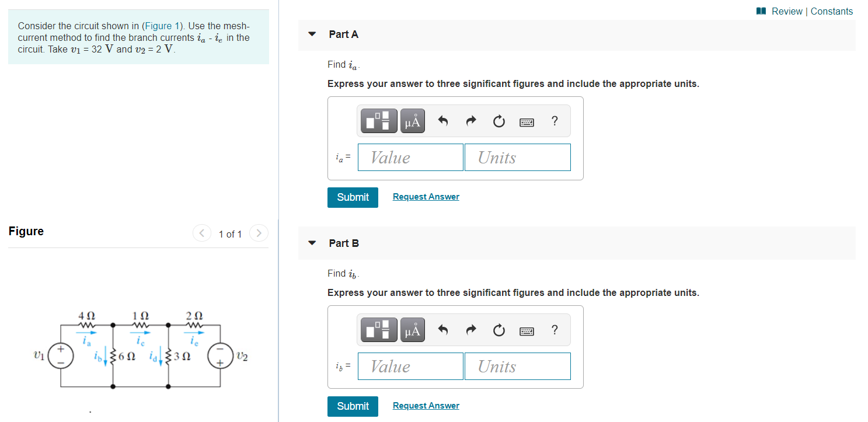Click the help question mark in Part A

[554, 121]
